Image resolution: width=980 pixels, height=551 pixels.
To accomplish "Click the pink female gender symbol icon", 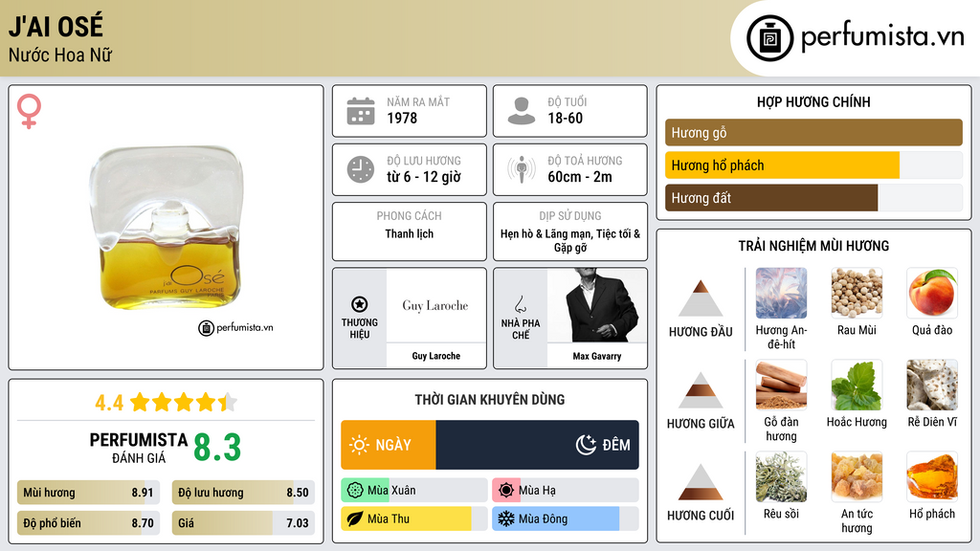I will tap(29, 111).
